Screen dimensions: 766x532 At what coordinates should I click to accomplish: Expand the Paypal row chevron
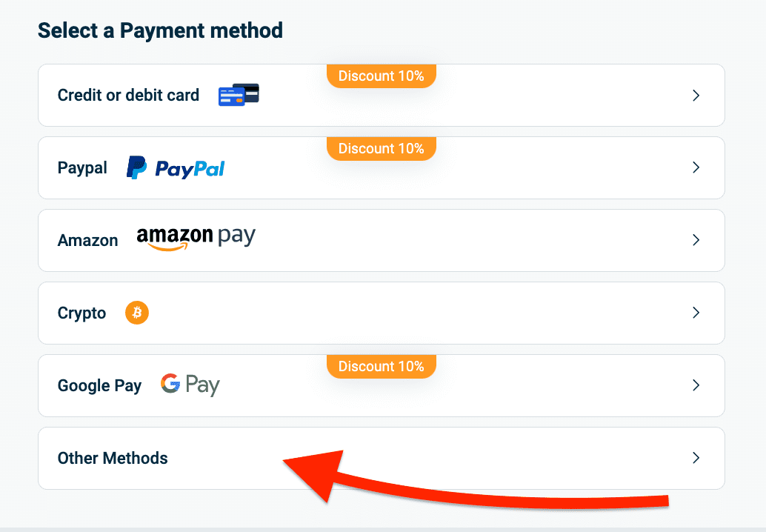(696, 168)
